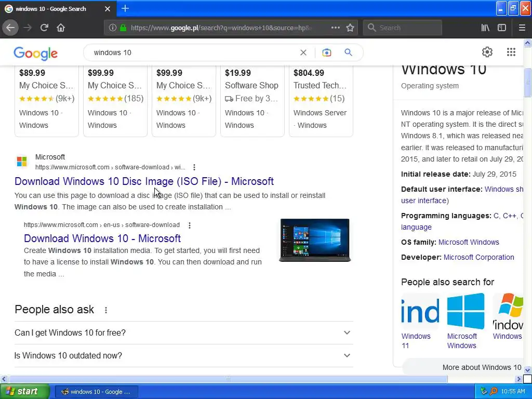Open the $804.99 Trusted Tech product

(321, 101)
